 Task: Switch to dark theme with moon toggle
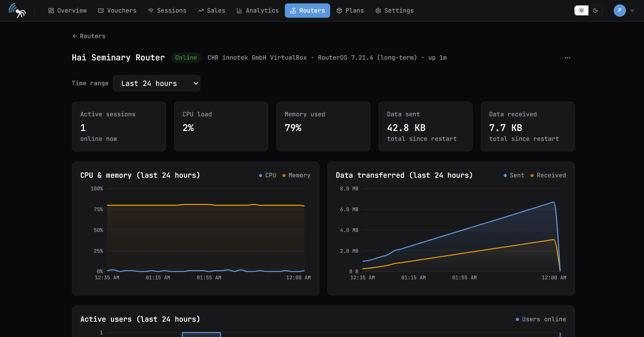coord(595,11)
